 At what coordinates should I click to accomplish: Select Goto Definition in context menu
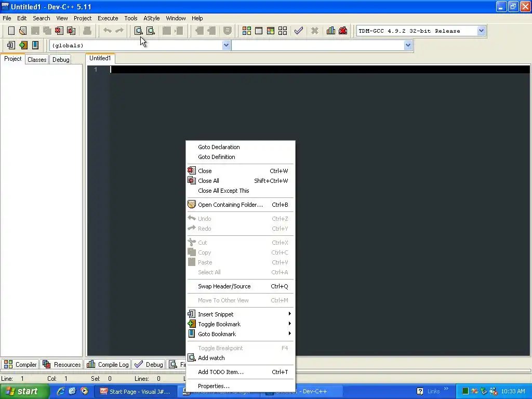[x=240, y=157]
